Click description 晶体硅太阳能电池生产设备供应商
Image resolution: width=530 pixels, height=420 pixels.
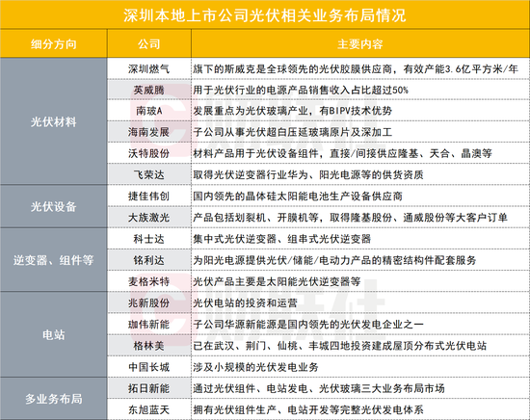[x=298, y=196]
